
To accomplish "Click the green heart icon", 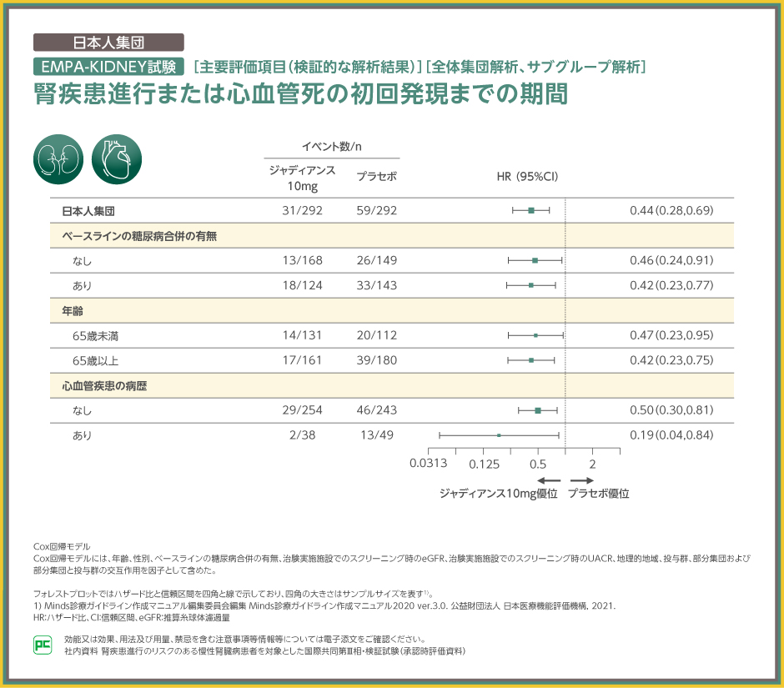I will point(116,159).
